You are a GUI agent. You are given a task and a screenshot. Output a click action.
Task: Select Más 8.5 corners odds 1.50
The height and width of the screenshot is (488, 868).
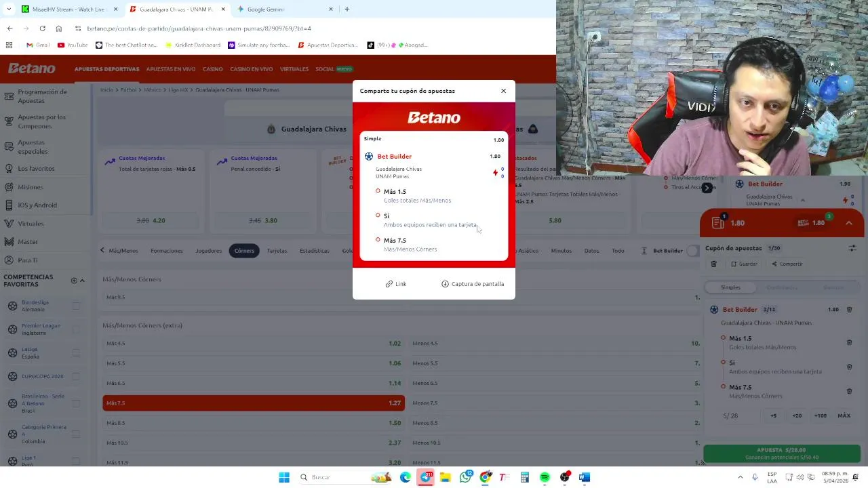pyautogui.click(x=254, y=423)
